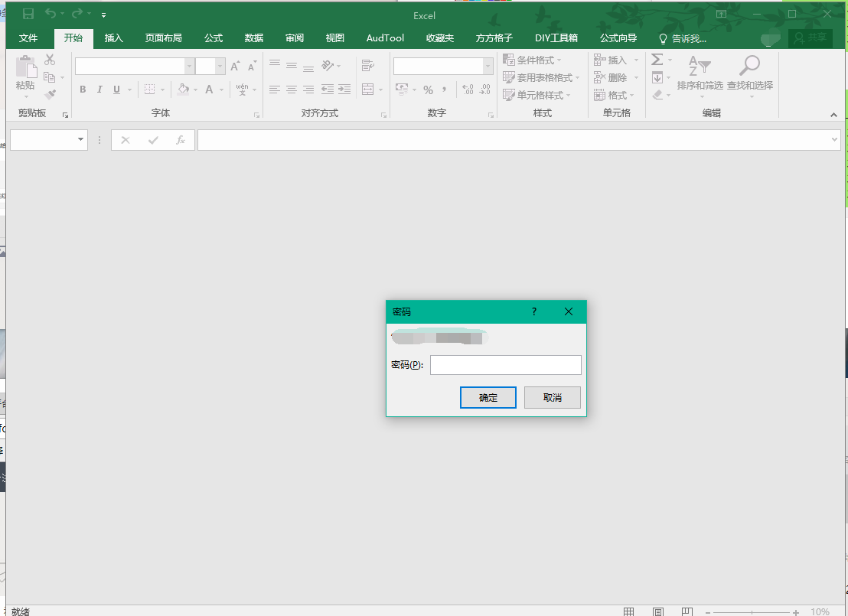Click the Cut scissors icon
The height and width of the screenshot is (616, 848).
[x=50, y=60]
